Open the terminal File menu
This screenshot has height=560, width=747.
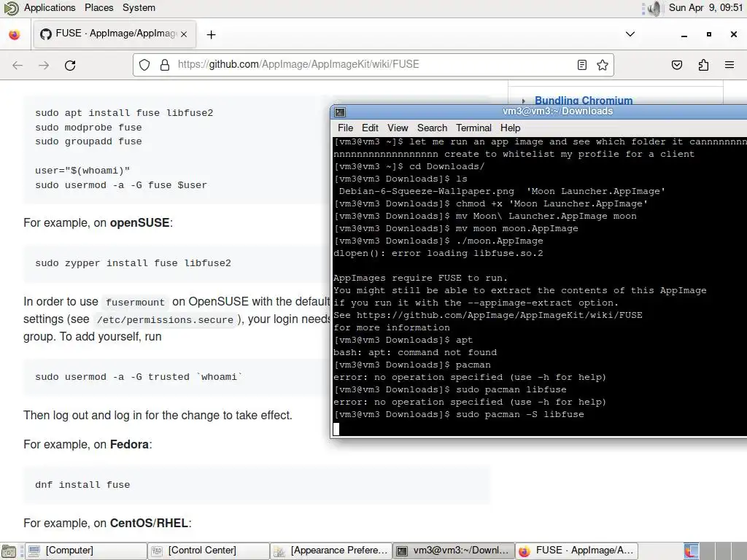pos(345,128)
